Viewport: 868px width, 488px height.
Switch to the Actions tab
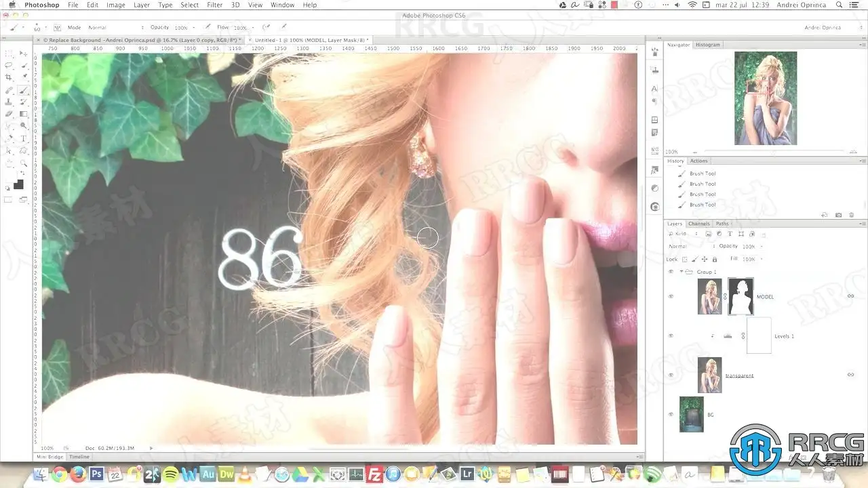click(x=699, y=161)
